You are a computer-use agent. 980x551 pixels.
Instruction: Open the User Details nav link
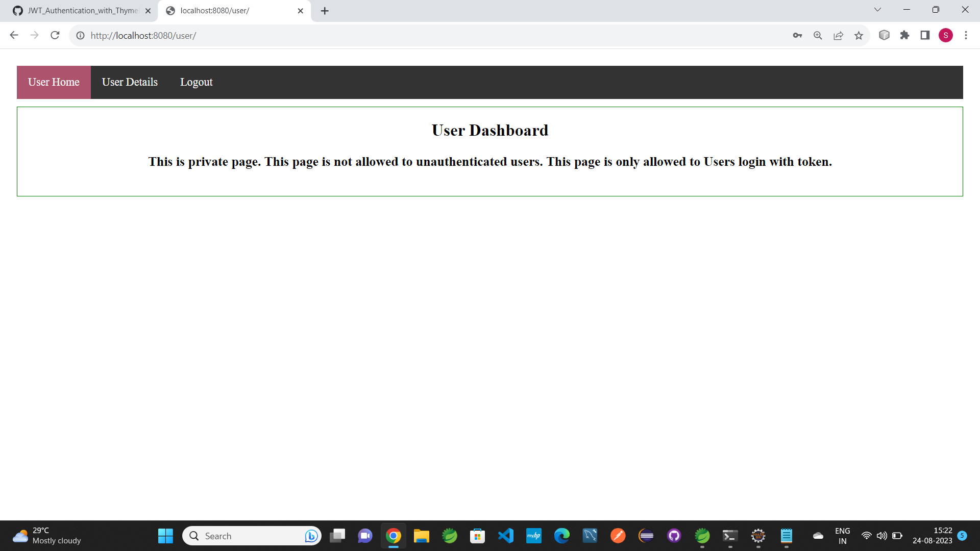click(x=130, y=82)
